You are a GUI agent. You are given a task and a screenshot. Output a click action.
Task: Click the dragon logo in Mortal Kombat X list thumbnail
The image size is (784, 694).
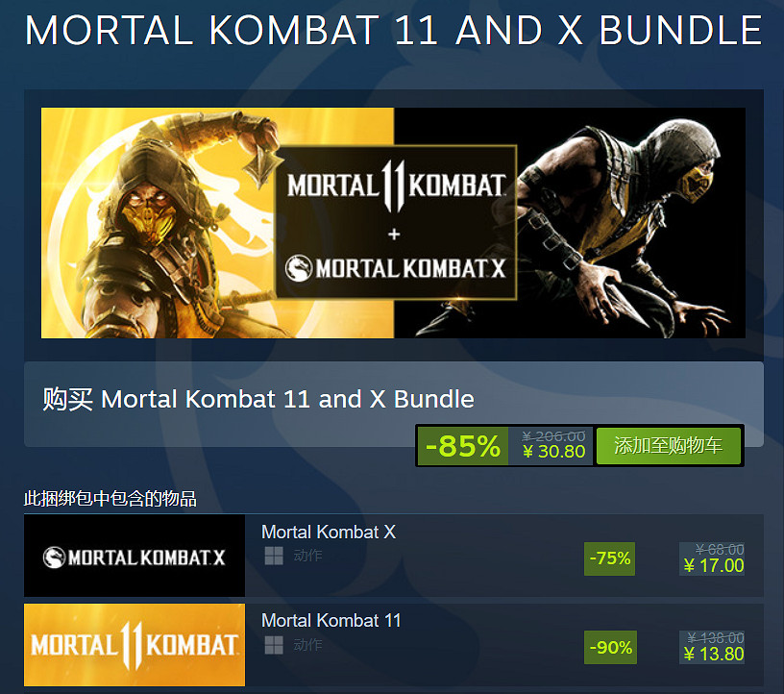tap(54, 558)
